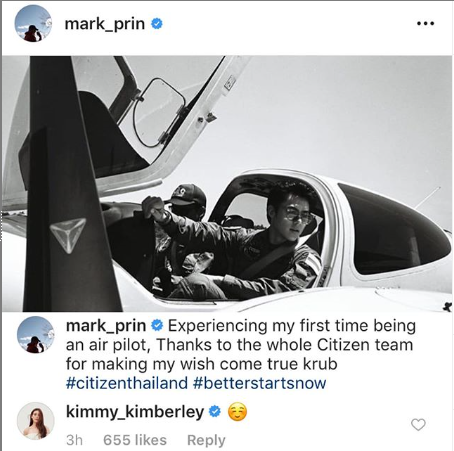Click the black-and-white airplane photo
Screen dimensions: 454x451
[227, 184]
